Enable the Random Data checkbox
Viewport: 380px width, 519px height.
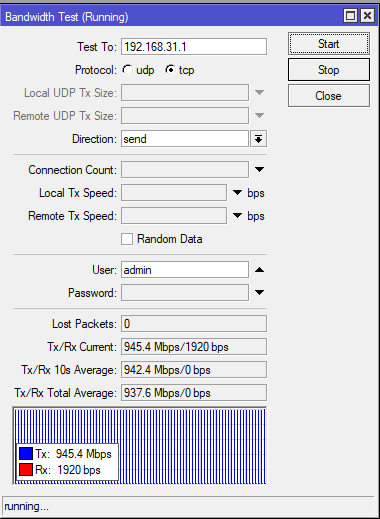coord(127,239)
